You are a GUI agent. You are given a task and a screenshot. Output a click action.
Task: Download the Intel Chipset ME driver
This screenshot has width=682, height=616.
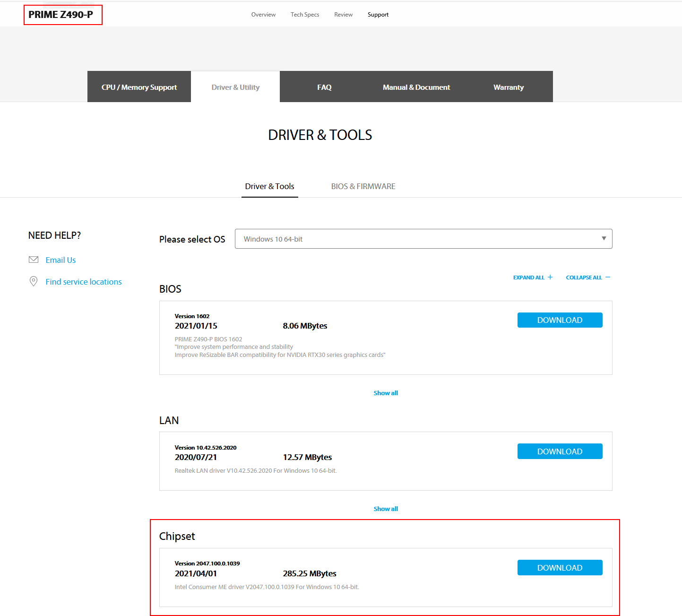coord(560,568)
